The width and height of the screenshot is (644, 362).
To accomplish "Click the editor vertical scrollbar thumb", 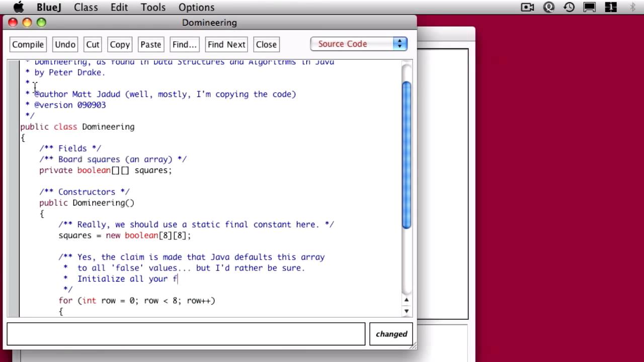I will click(407, 154).
